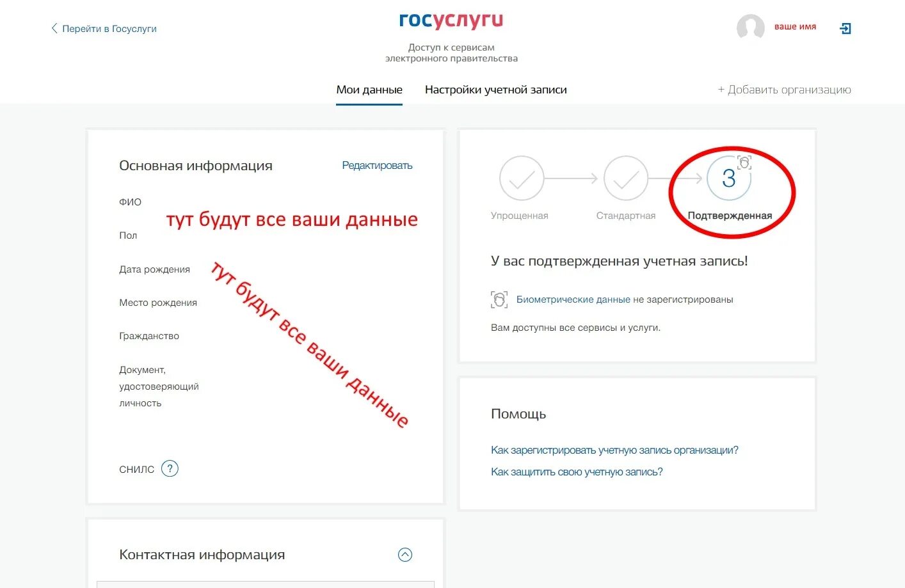Click the Упрощенная step label
The width and height of the screenshot is (905, 588).
(520, 216)
